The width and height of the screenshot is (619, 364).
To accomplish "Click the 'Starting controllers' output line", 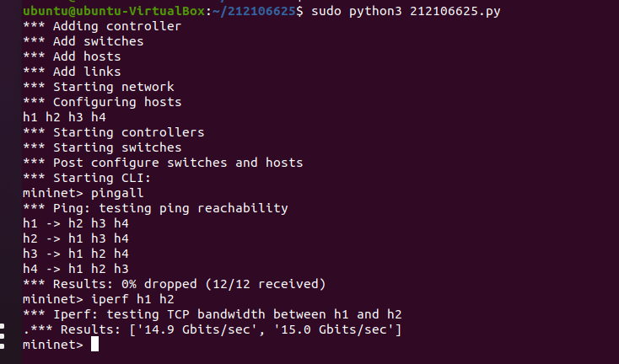I will 128,132.
